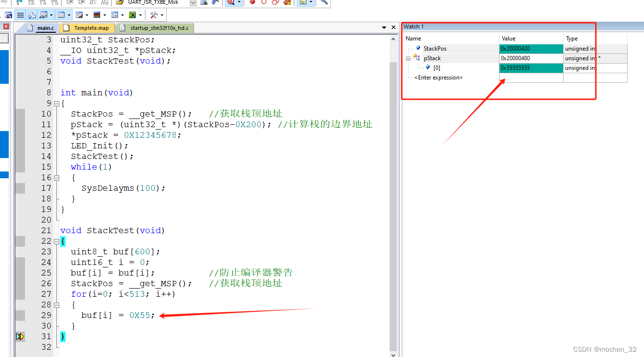Select the [0] child watch row
Viewport: 644px width, 357px height.
[x=436, y=68]
